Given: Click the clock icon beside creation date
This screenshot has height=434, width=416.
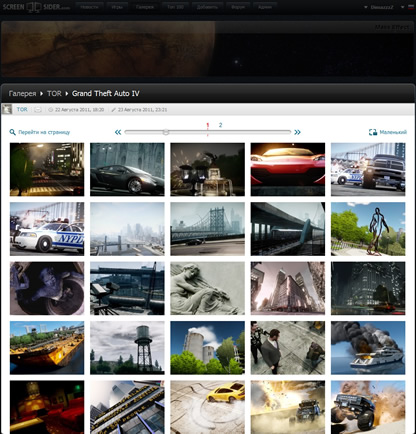Looking at the screenshot, I should pos(51,110).
